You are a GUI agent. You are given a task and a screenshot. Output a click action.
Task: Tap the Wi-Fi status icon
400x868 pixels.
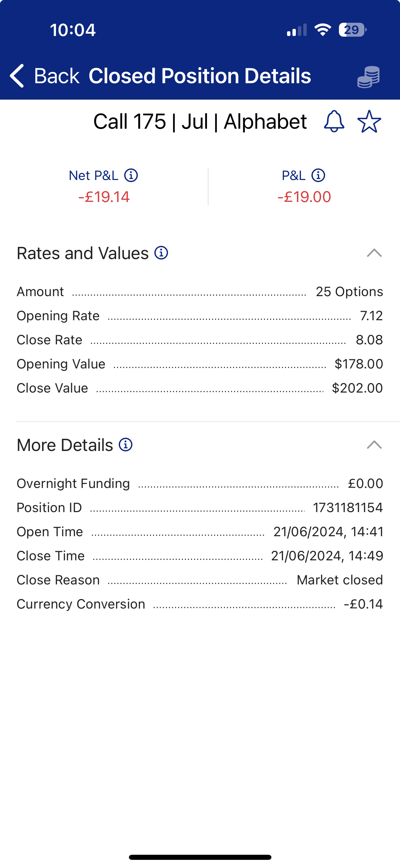pos(322,30)
